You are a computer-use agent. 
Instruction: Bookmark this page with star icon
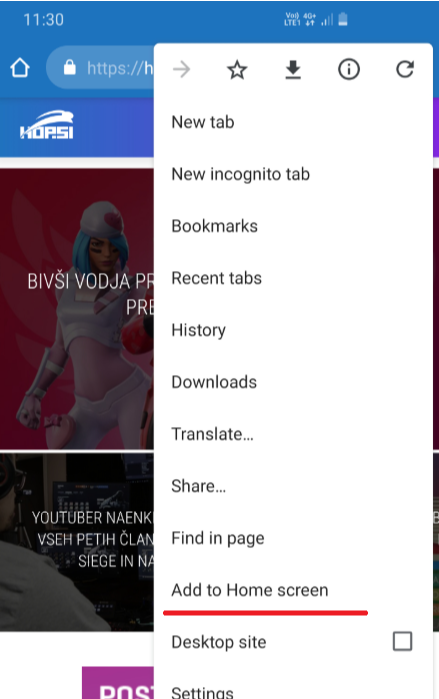click(237, 70)
